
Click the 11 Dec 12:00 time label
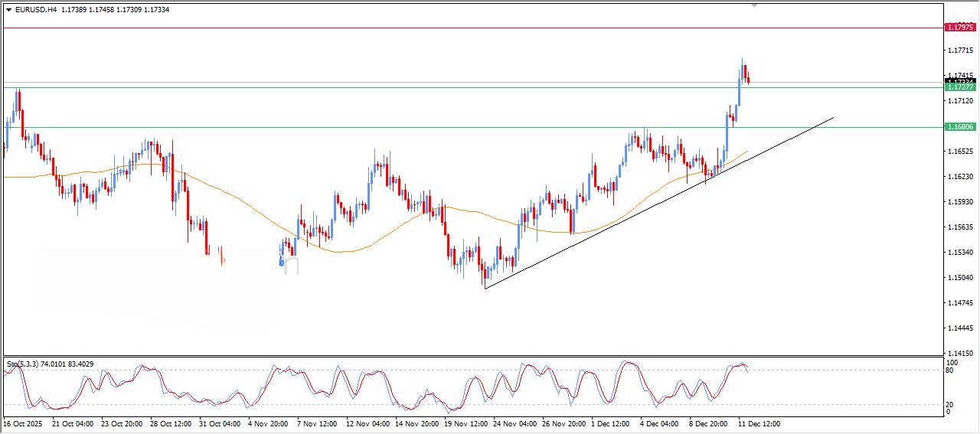click(x=758, y=423)
